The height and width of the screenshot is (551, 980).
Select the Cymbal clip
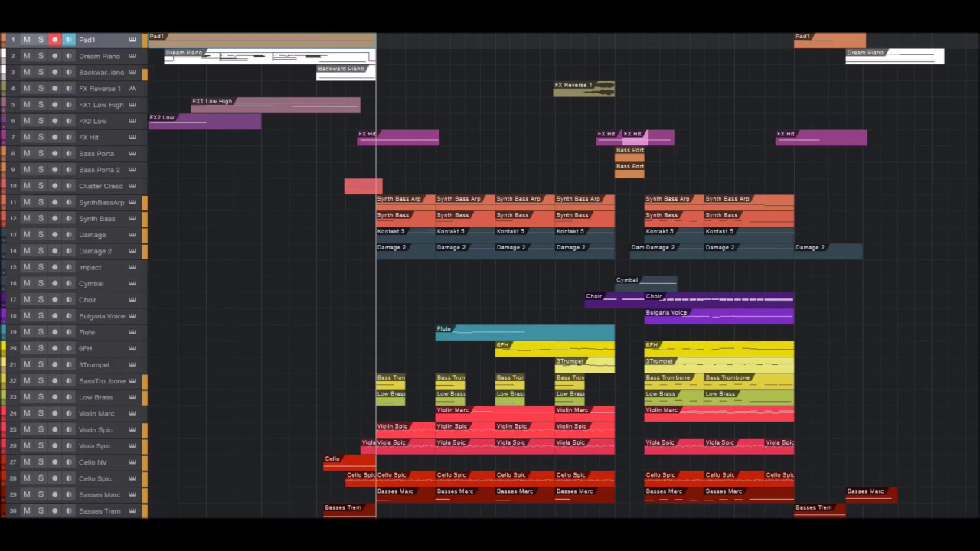[645, 283]
